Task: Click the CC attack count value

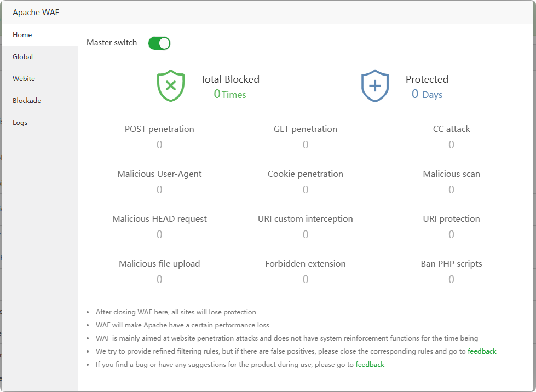Action: coord(452,145)
